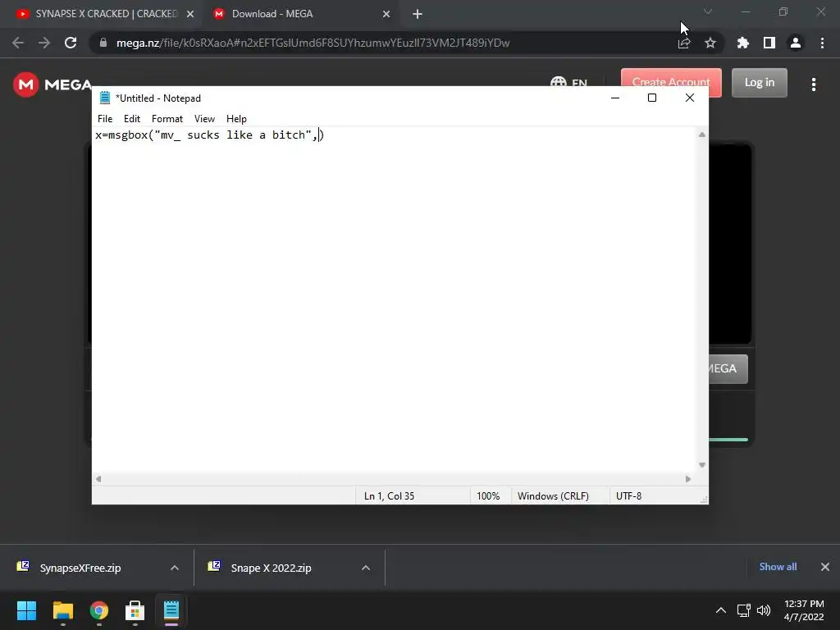The height and width of the screenshot is (630, 840).
Task: Click the 100% zoom status text
Action: coord(488,496)
